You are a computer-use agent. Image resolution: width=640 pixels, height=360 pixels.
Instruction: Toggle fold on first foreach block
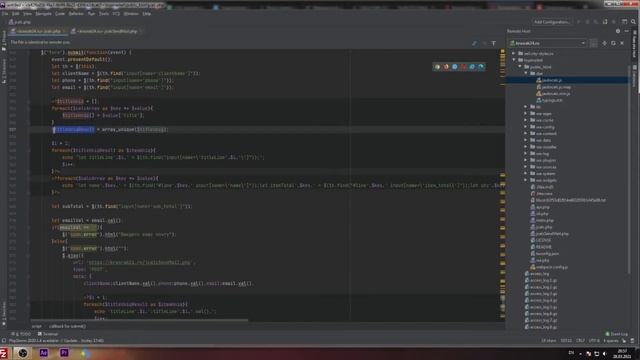click(x=29, y=108)
